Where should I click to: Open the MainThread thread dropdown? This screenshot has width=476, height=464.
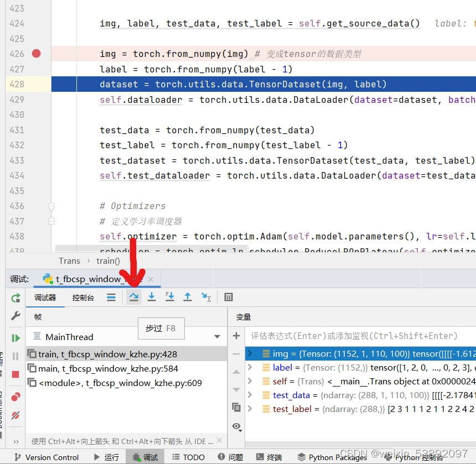pos(217,337)
